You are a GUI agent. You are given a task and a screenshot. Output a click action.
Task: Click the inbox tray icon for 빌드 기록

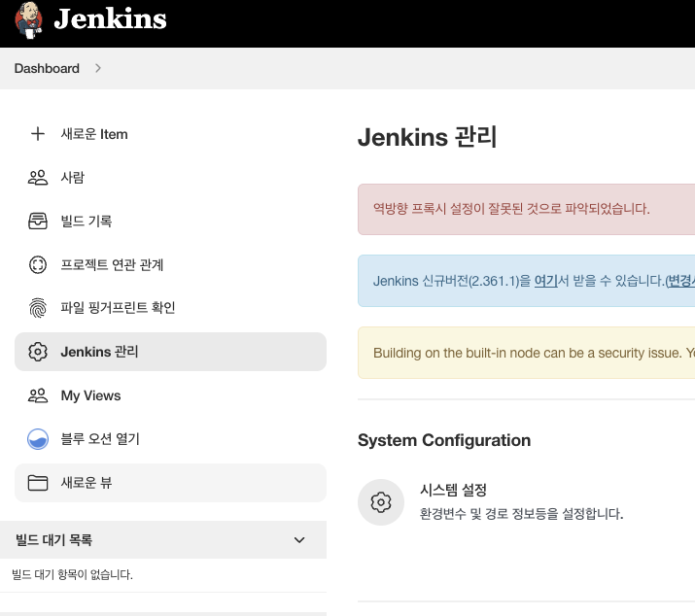pyautogui.click(x=38, y=221)
